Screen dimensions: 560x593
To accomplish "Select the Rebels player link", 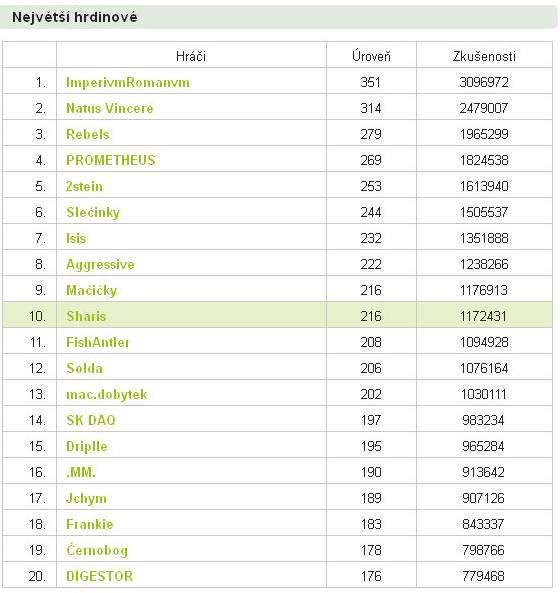I will [x=88, y=134].
